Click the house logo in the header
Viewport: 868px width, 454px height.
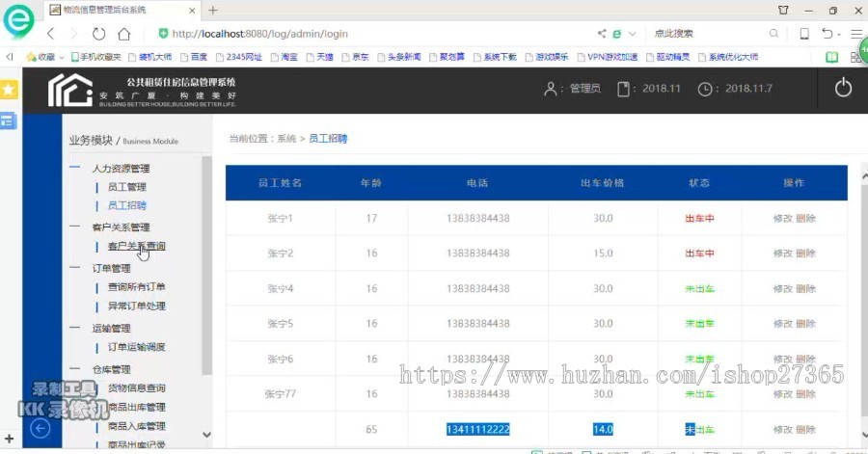pos(69,91)
